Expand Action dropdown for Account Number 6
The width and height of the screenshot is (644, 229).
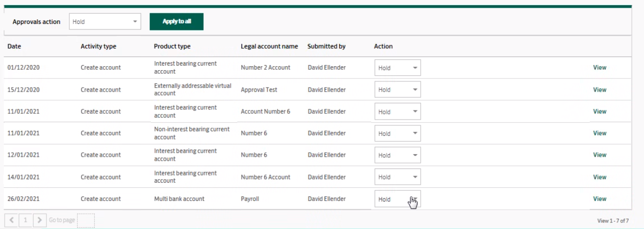pos(398,111)
